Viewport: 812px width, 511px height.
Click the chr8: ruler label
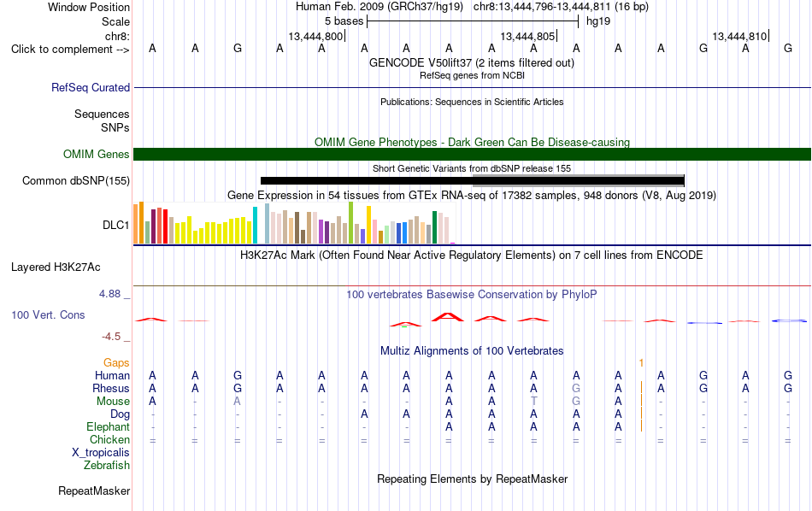[118, 36]
